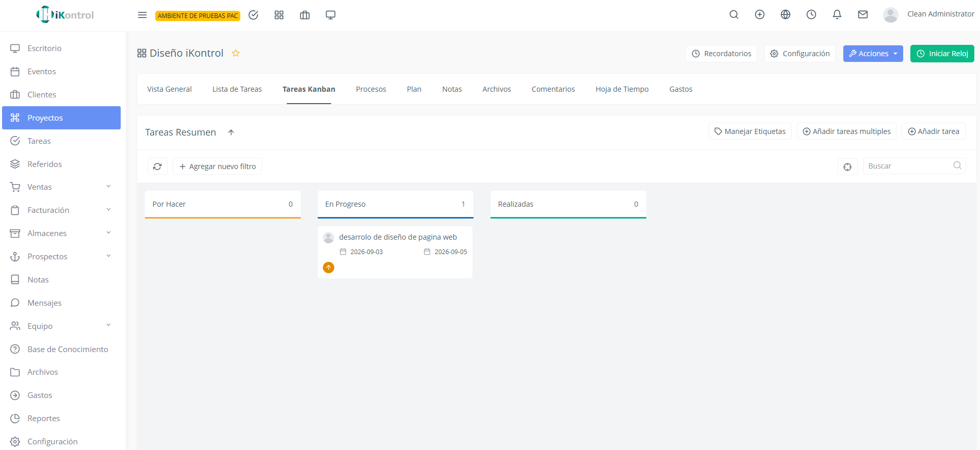Expand the Almacenes sidebar submenu

coord(108,233)
